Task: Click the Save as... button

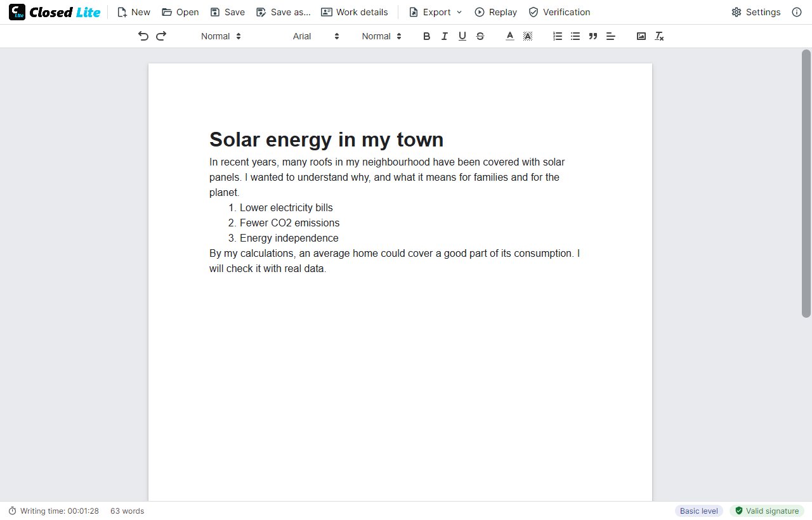Action: point(284,12)
